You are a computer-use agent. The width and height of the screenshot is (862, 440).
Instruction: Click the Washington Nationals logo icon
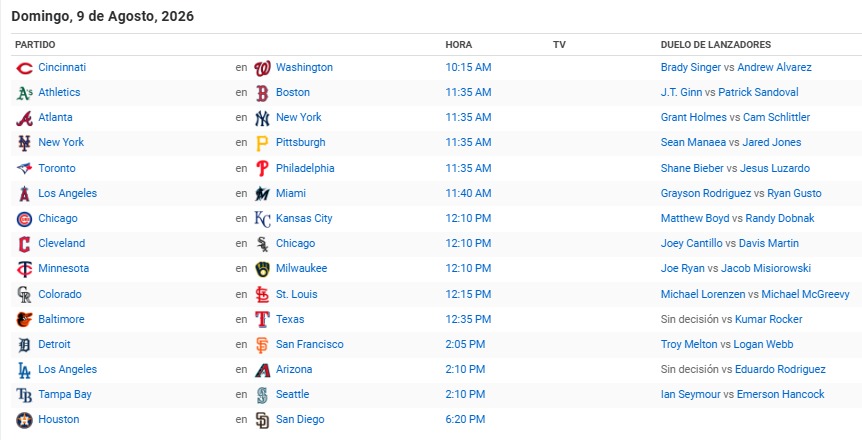point(262,68)
